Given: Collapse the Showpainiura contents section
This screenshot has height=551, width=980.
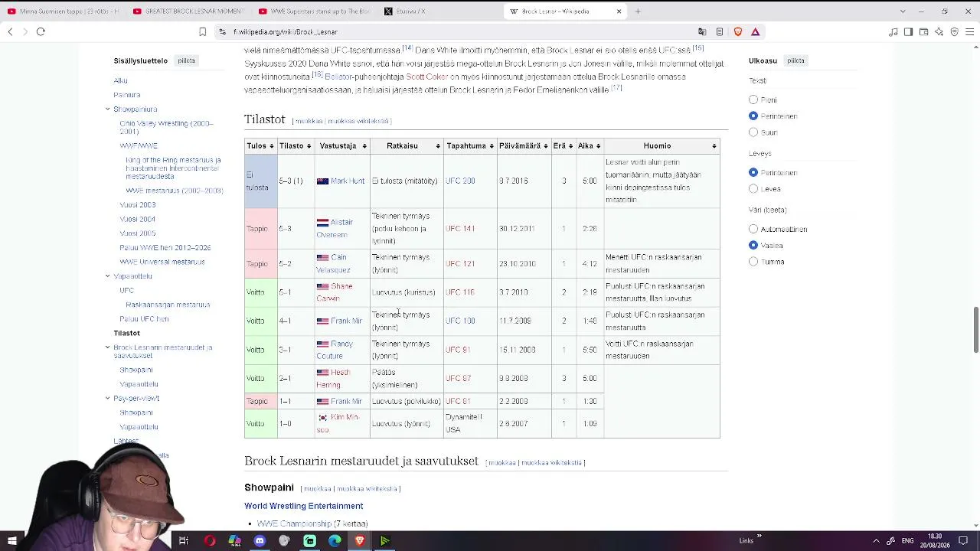Looking at the screenshot, I should coord(108,109).
